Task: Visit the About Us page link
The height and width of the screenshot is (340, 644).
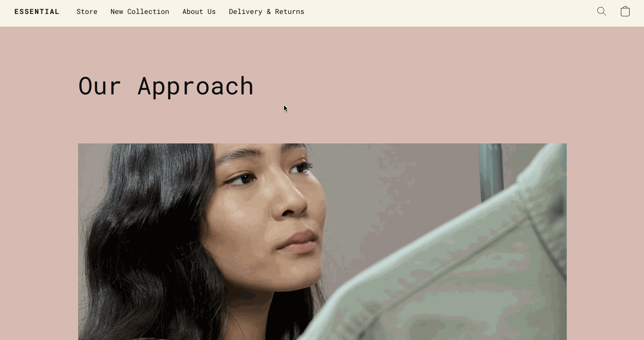Action: point(199,12)
